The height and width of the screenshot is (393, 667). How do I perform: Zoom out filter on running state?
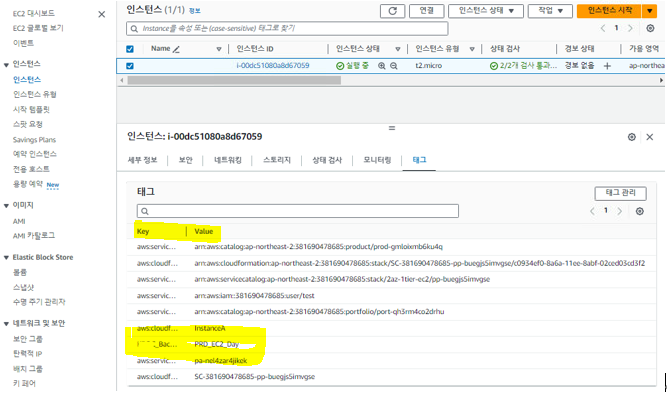394,66
